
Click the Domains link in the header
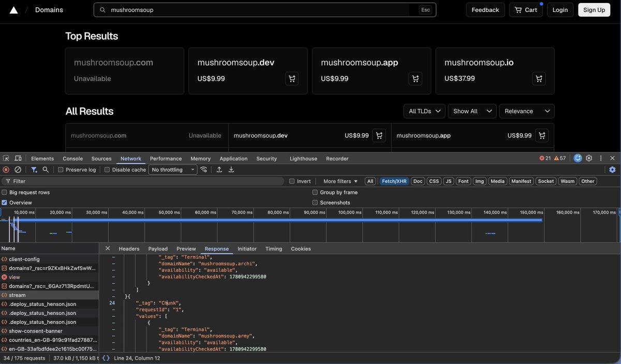49,10
